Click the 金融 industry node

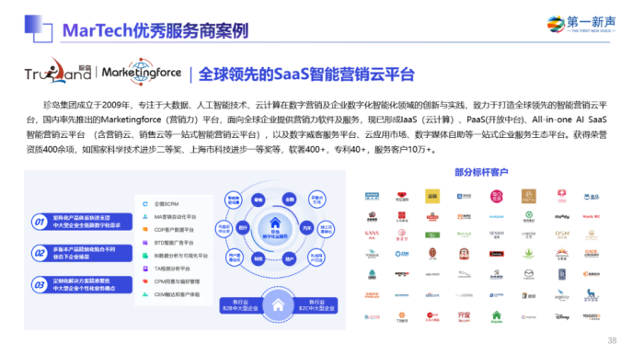coord(290,200)
